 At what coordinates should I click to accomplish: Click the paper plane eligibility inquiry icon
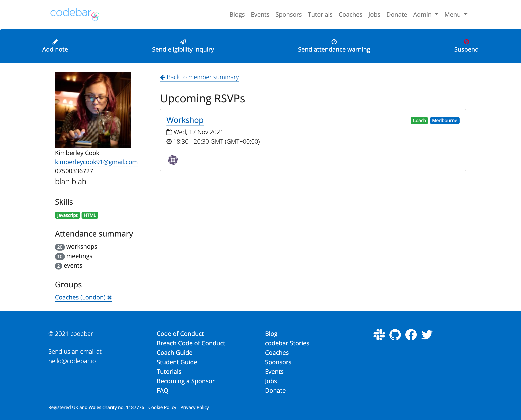click(183, 42)
